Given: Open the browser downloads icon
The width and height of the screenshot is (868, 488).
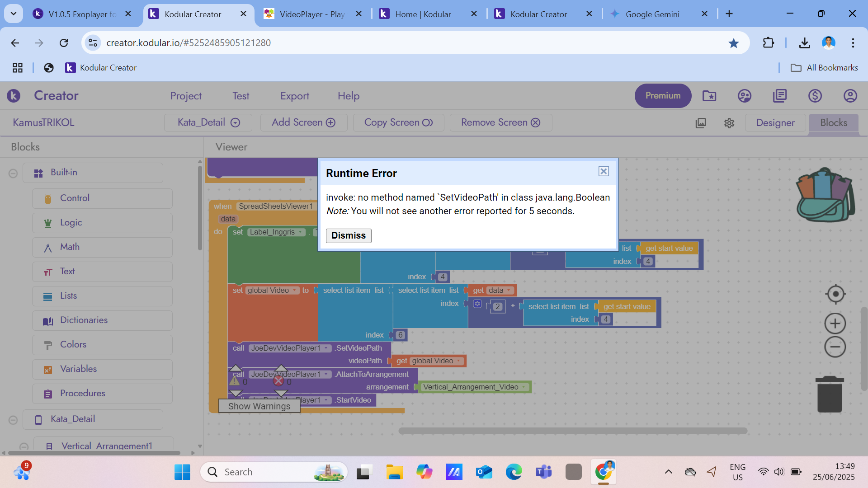Looking at the screenshot, I should click(804, 43).
